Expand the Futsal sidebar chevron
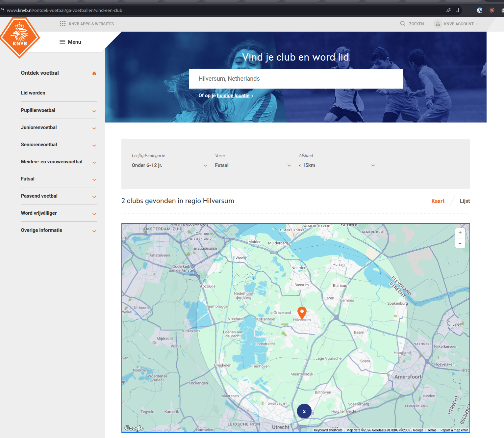Viewport: 504px width, 438px height. (94, 180)
